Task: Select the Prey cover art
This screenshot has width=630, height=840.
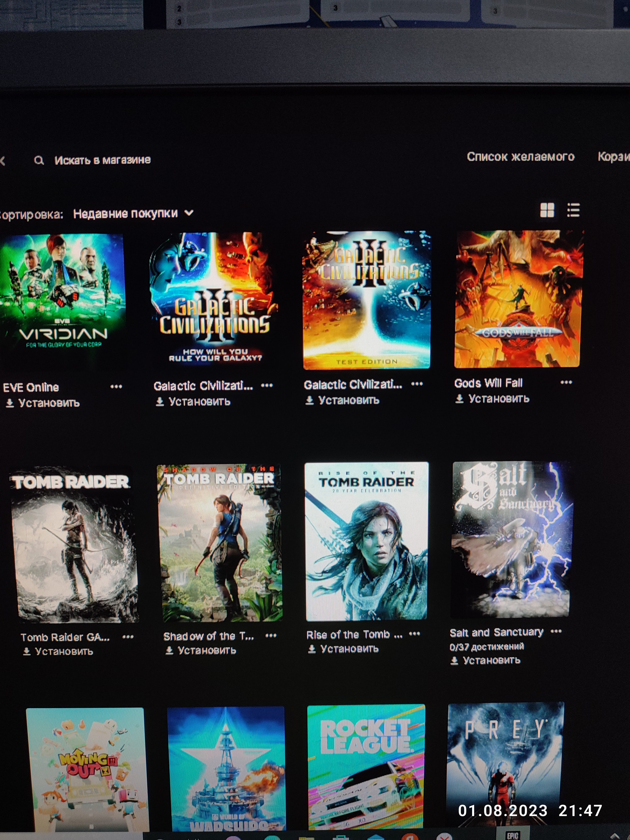Action: pos(505,764)
